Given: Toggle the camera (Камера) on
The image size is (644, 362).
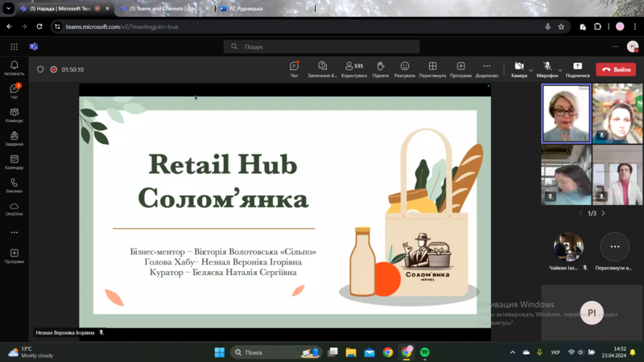Looking at the screenshot, I should pyautogui.click(x=519, y=69).
